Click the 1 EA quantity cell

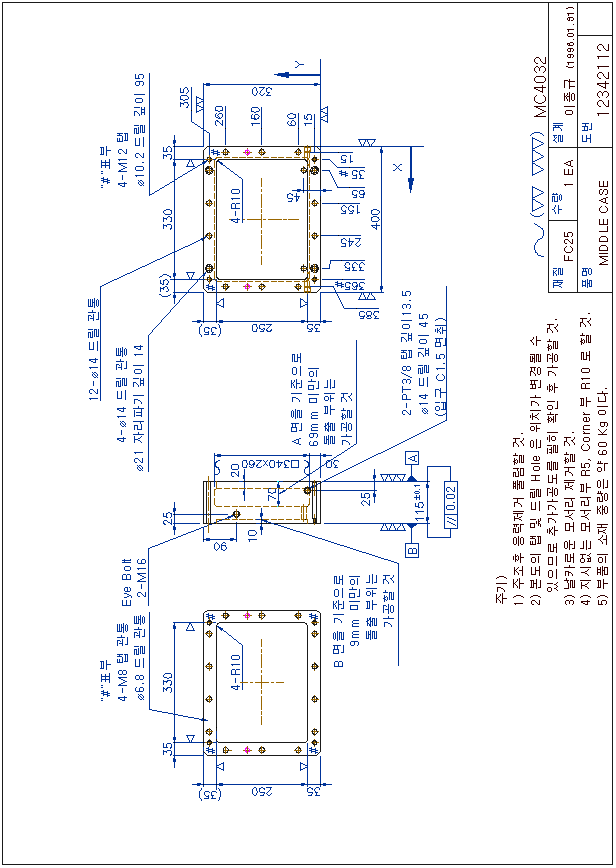click(x=569, y=170)
